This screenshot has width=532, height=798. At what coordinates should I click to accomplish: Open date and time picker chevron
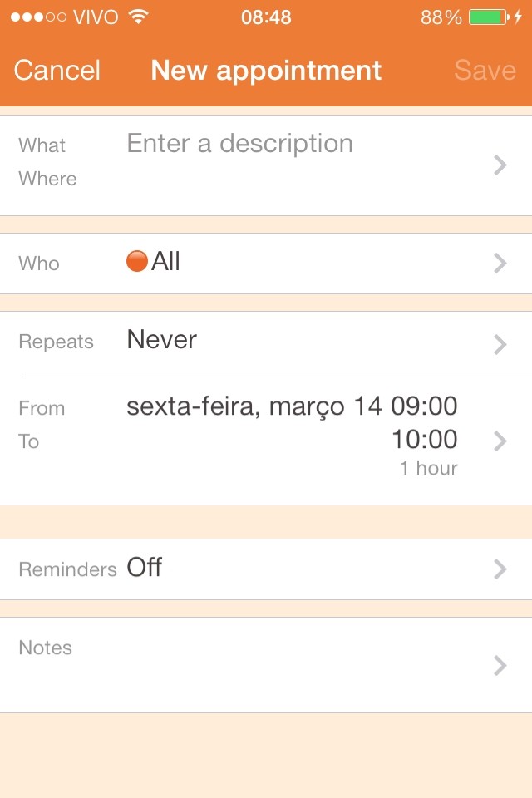coord(500,441)
